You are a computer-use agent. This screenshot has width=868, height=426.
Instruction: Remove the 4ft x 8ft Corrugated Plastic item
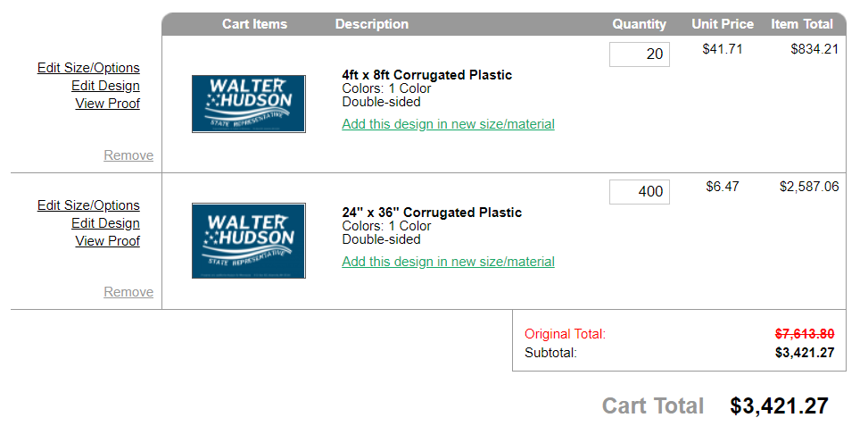tap(128, 155)
